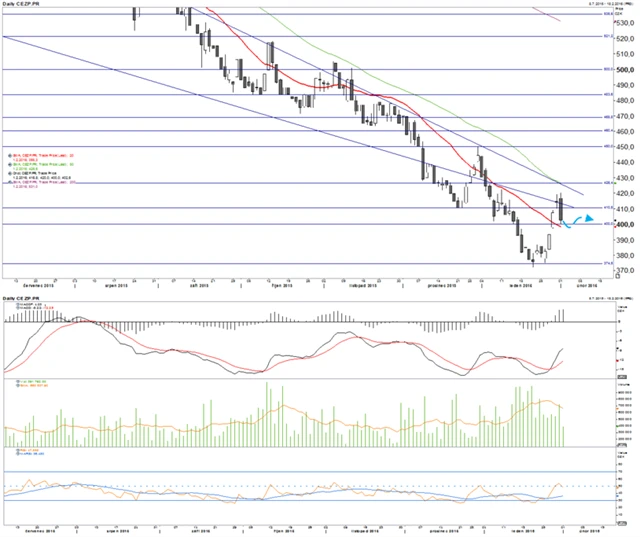This screenshot has height=537, width=640.
Task: Select 'Daily CEZP.PR' title of price chart
Action: (21, 3)
